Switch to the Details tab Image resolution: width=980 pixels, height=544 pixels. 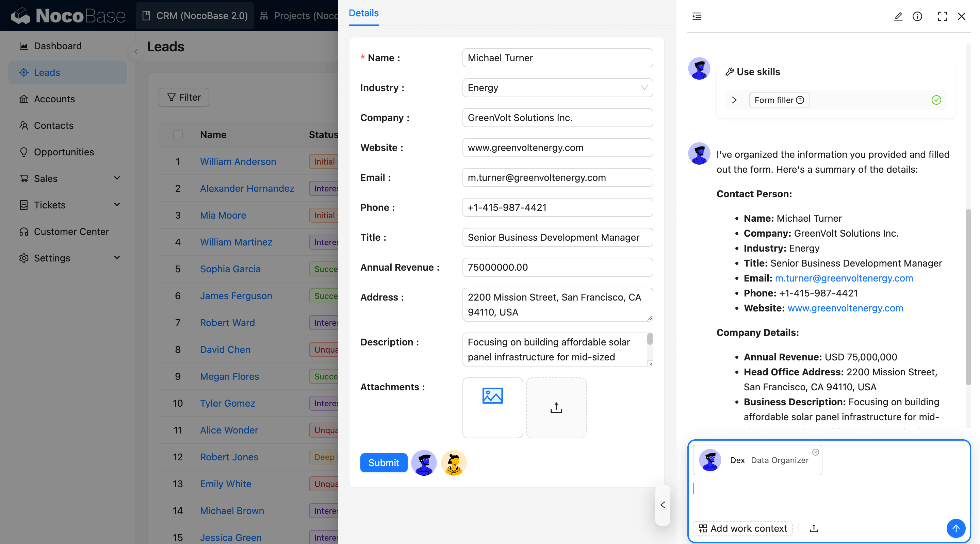(363, 13)
